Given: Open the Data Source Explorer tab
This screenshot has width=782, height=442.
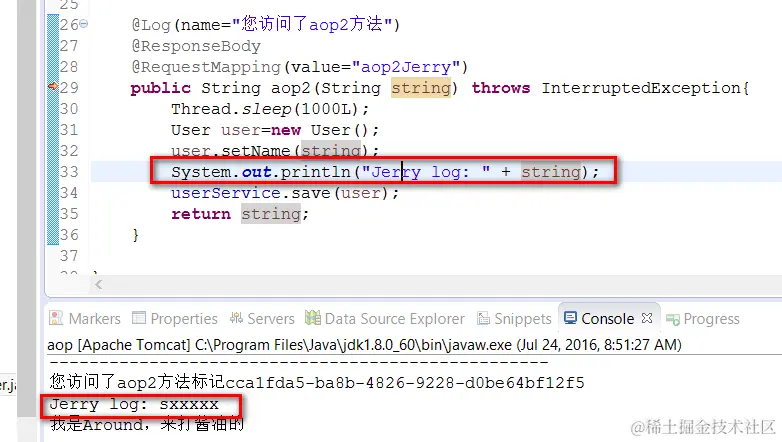Looking at the screenshot, I should pyautogui.click(x=385, y=318).
